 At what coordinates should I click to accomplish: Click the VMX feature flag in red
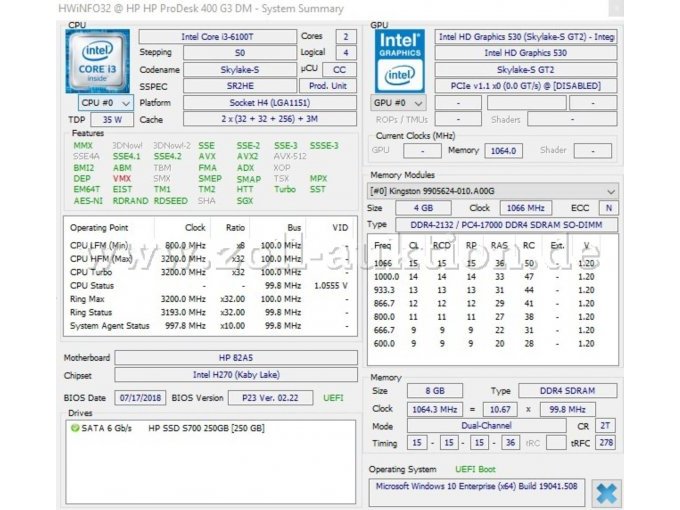[x=122, y=178]
